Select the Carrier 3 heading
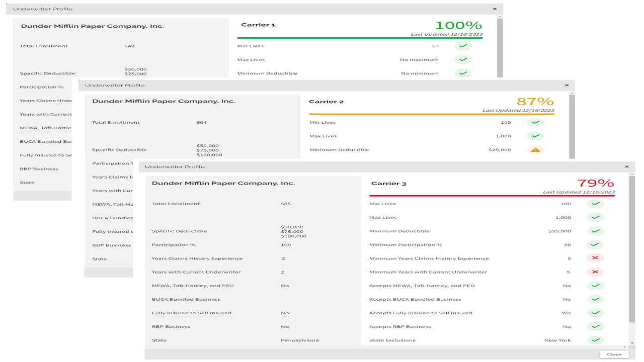The height and width of the screenshot is (362, 644). (388, 184)
